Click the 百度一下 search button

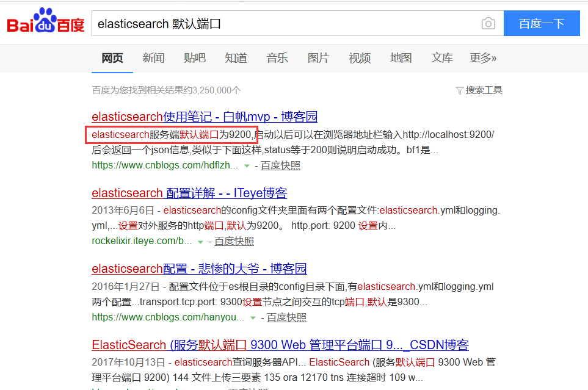[542, 23]
